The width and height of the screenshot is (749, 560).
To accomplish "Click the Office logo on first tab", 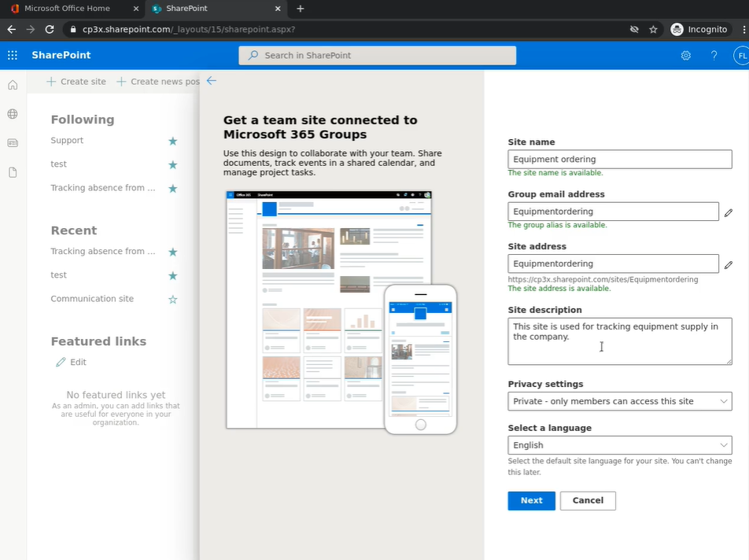I will pos(15,9).
